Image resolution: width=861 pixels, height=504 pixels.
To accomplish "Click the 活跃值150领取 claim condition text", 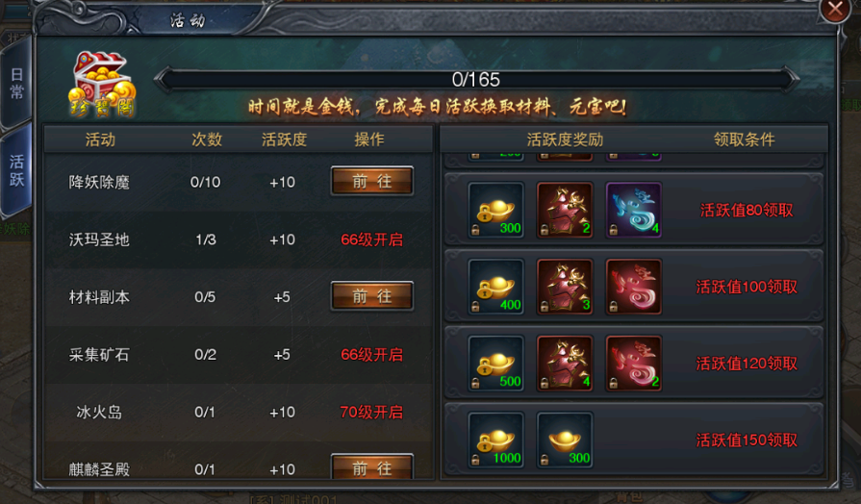I will point(747,441).
